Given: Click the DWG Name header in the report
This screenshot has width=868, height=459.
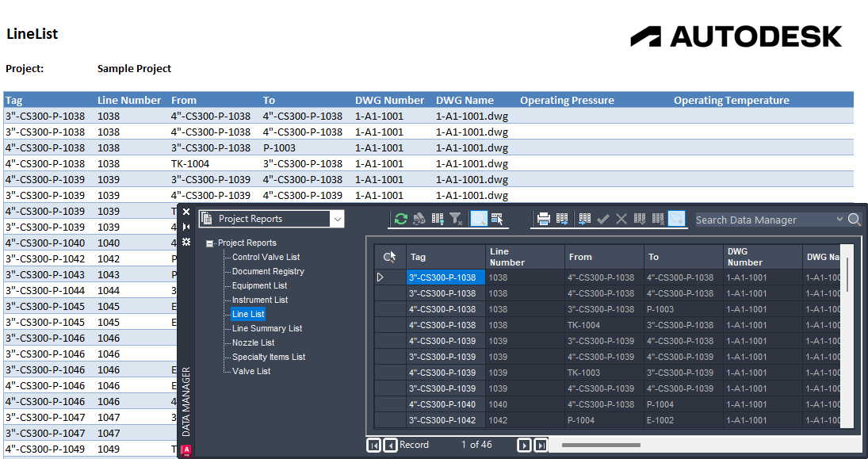Looking at the screenshot, I should [465, 100].
